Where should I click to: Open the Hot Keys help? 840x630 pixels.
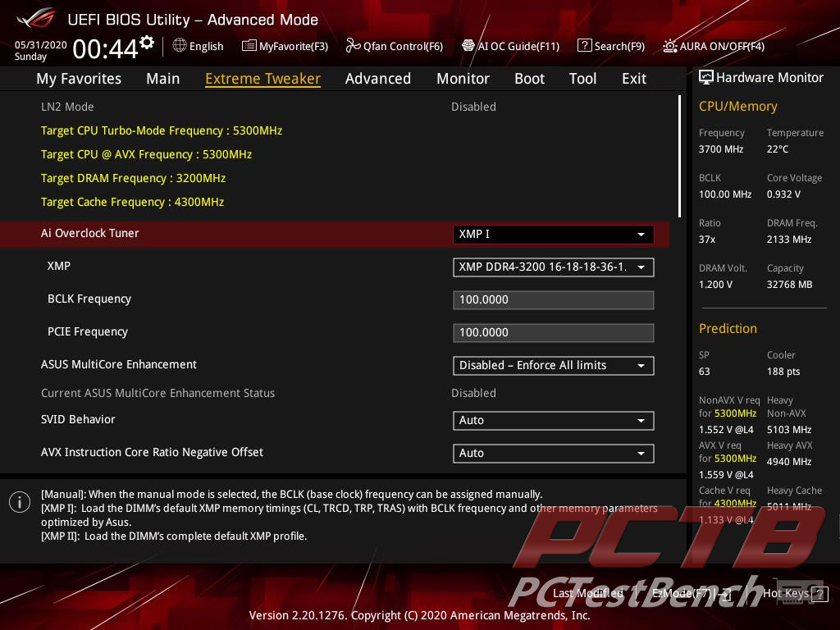pos(795,594)
